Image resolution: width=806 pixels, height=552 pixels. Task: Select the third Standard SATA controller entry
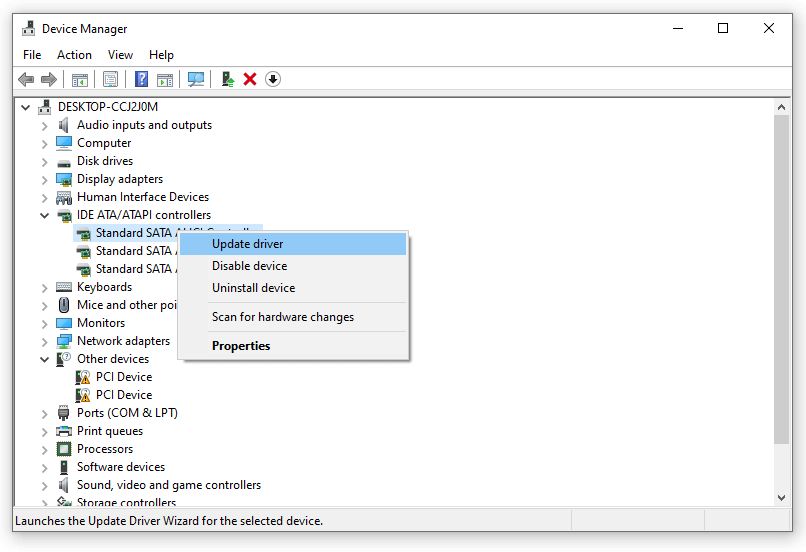[x=136, y=269]
